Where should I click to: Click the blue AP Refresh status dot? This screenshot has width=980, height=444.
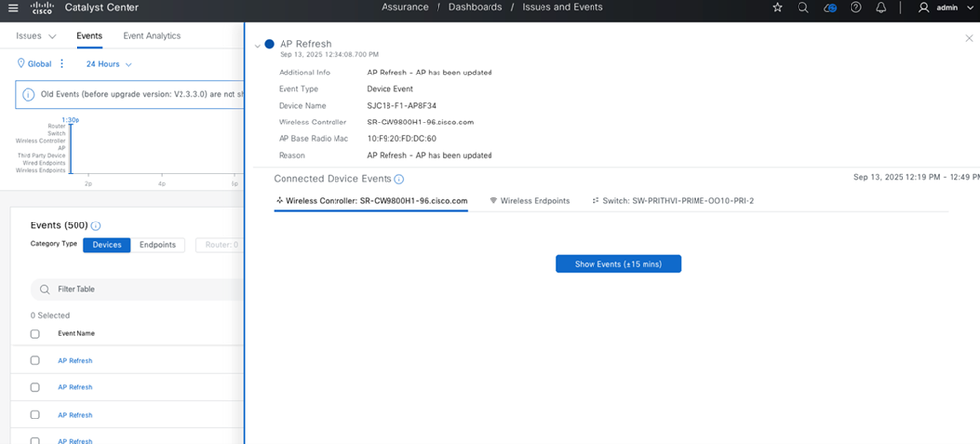click(x=270, y=44)
